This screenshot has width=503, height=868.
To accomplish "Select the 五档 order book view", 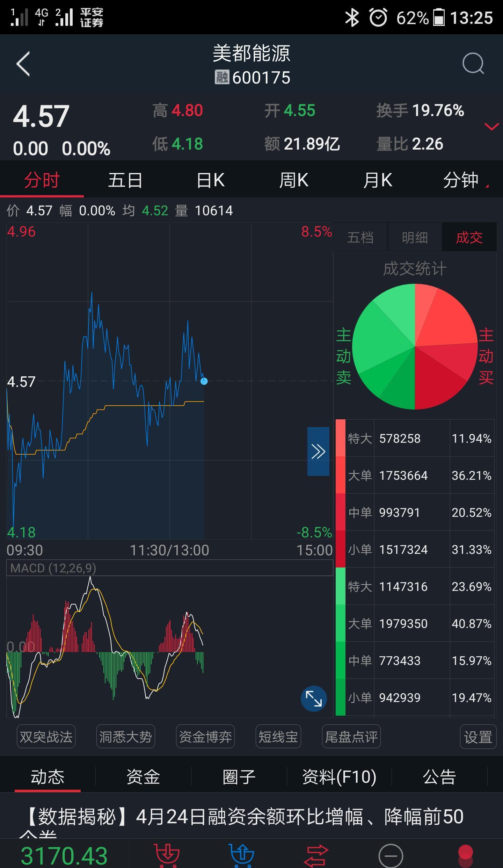I will click(360, 238).
